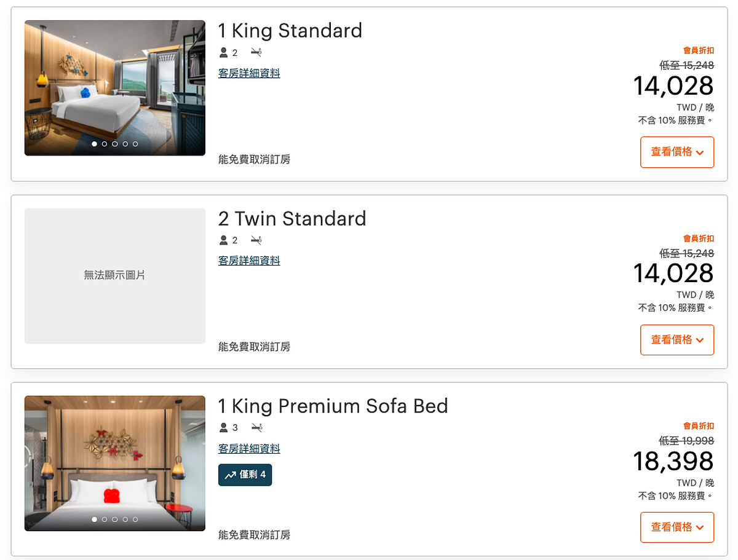
Task: Select last carousel dot on 1 King Standard photo
Action: (x=135, y=144)
